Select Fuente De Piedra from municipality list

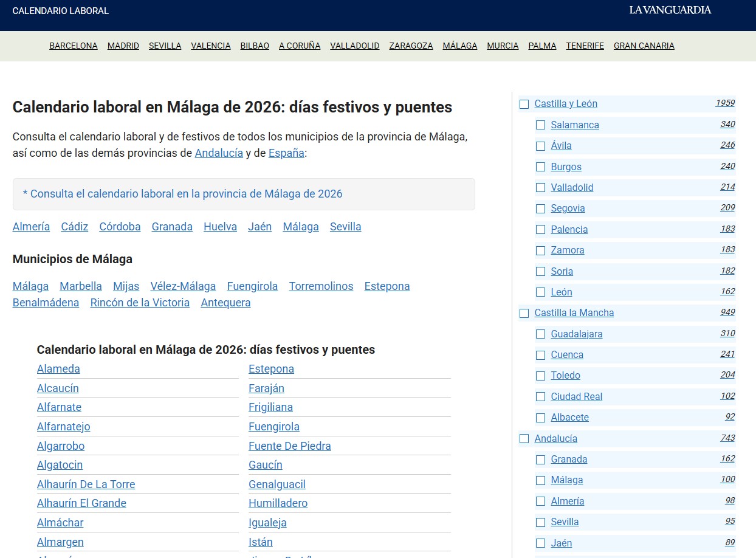coord(289,446)
